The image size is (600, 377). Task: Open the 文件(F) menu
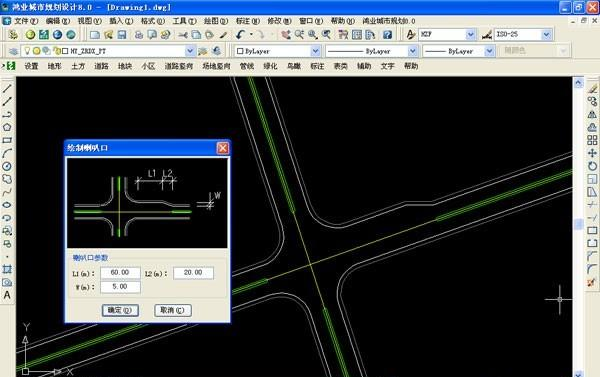(26, 21)
